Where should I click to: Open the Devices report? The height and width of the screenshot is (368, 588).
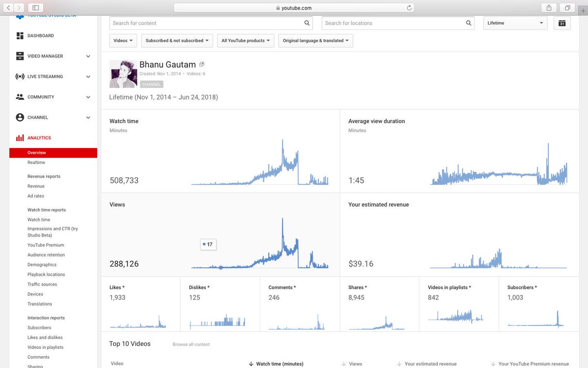tap(35, 294)
